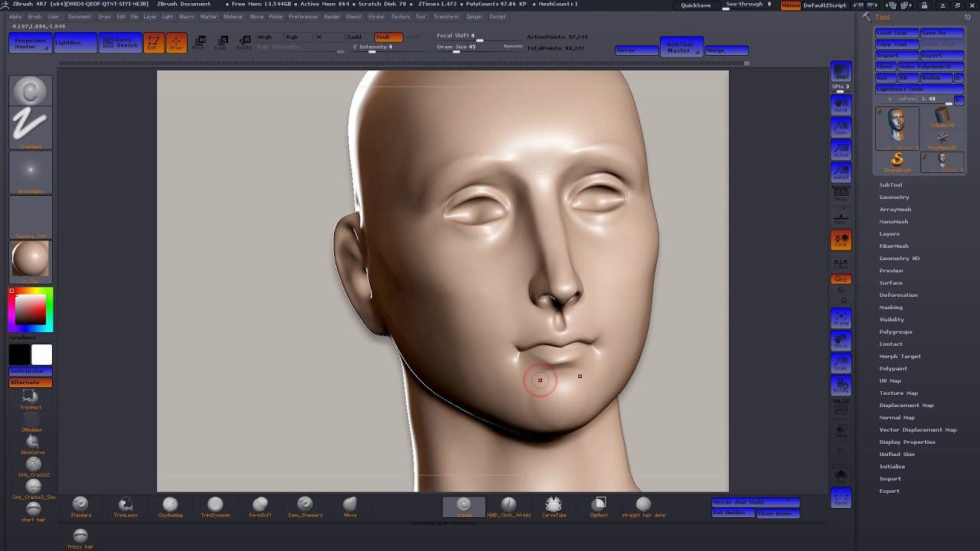Image resolution: width=980 pixels, height=551 pixels.
Task: Toggle Edit mode on
Action: (x=153, y=43)
